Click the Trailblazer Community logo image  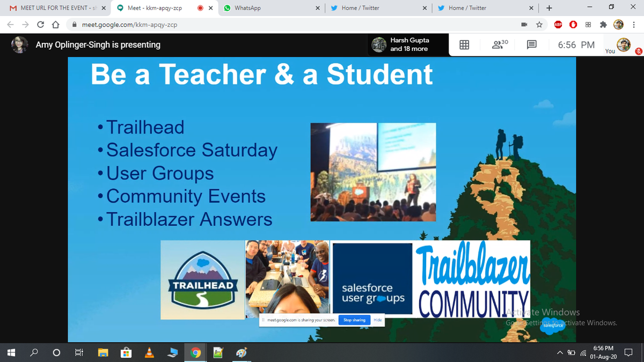coord(471,279)
